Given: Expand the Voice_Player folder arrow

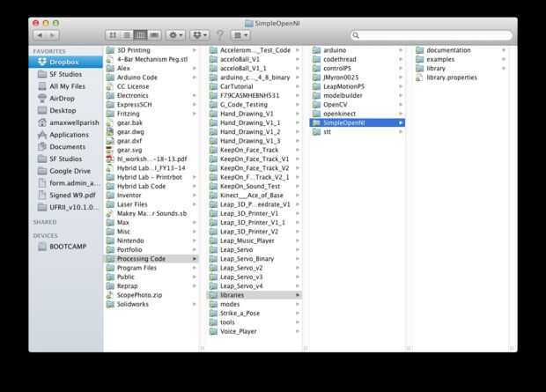Looking at the screenshot, I should 298,331.
